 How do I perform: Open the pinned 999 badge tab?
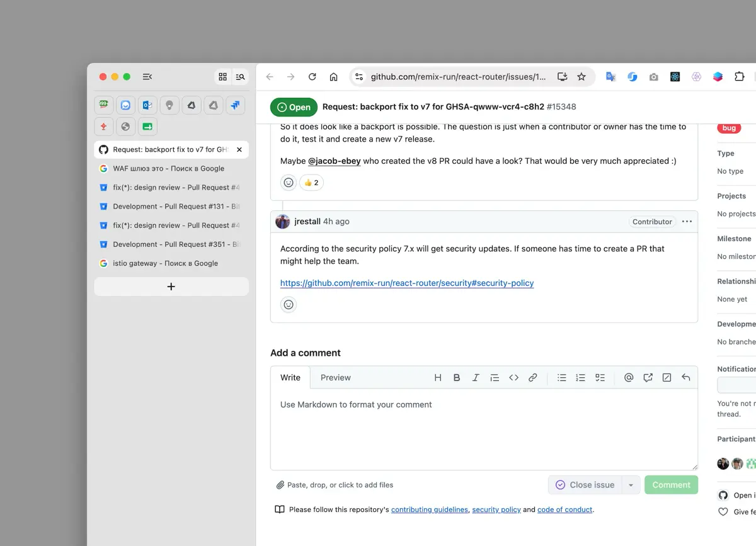pos(103,105)
